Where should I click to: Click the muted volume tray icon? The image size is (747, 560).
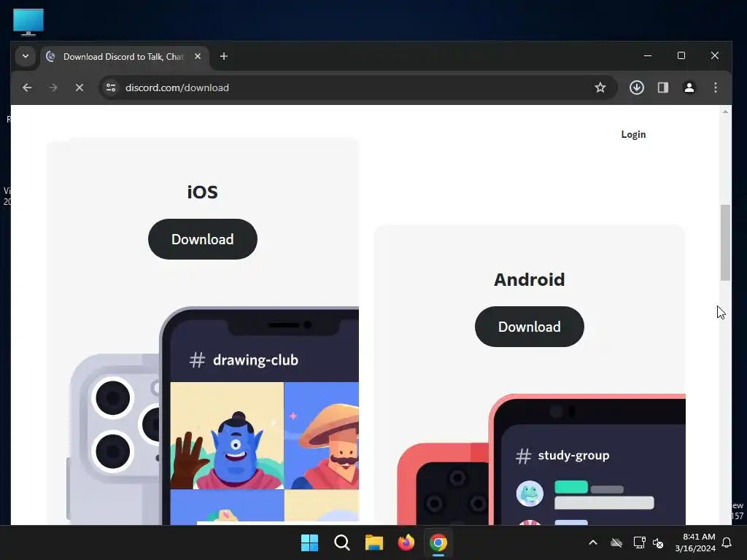[659, 542]
